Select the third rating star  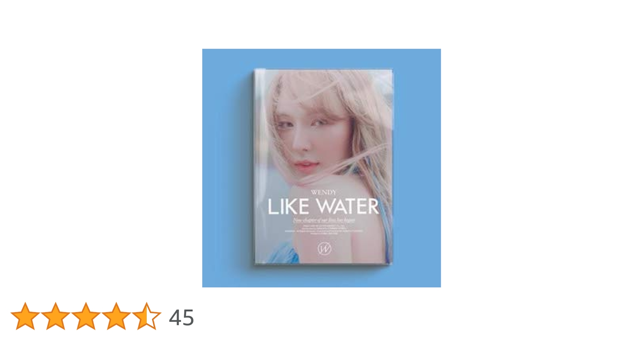click(86, 316)
